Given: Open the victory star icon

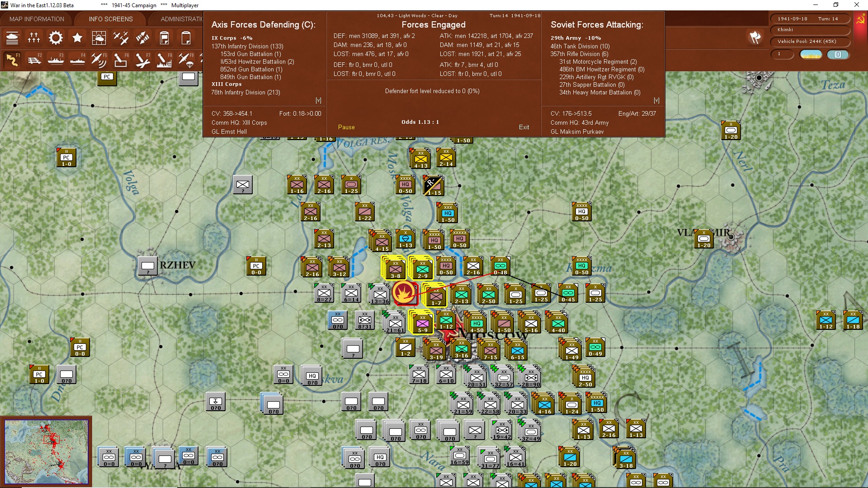Looking at the screenshot, I should (x=77, y=38).
